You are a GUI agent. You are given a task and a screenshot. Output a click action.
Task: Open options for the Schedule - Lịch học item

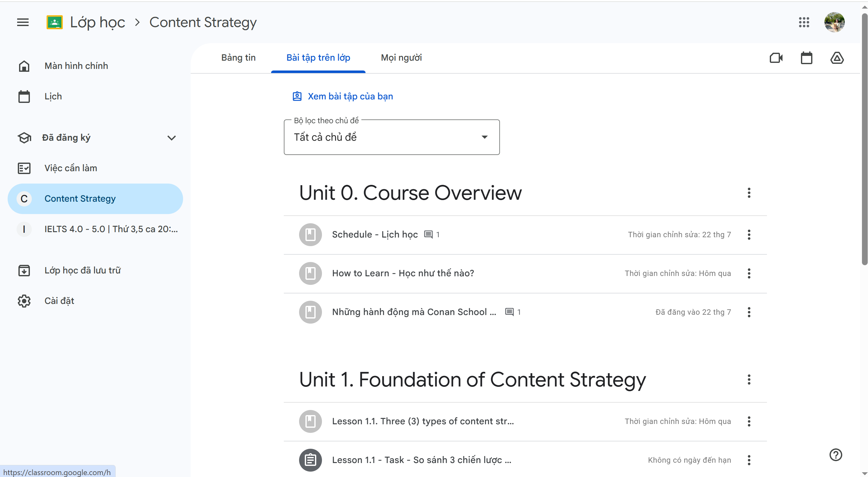pyautogui.click(x=749, y=235)
